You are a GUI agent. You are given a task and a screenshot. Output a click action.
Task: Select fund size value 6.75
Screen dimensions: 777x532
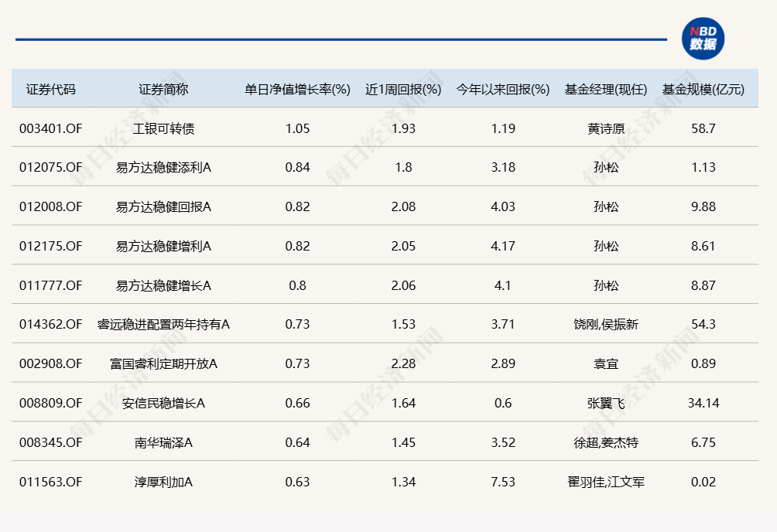point(703,442)
